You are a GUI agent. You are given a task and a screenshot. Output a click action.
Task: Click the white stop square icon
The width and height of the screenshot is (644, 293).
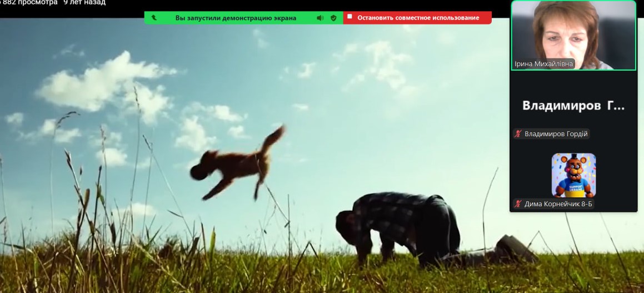point(350,17)
